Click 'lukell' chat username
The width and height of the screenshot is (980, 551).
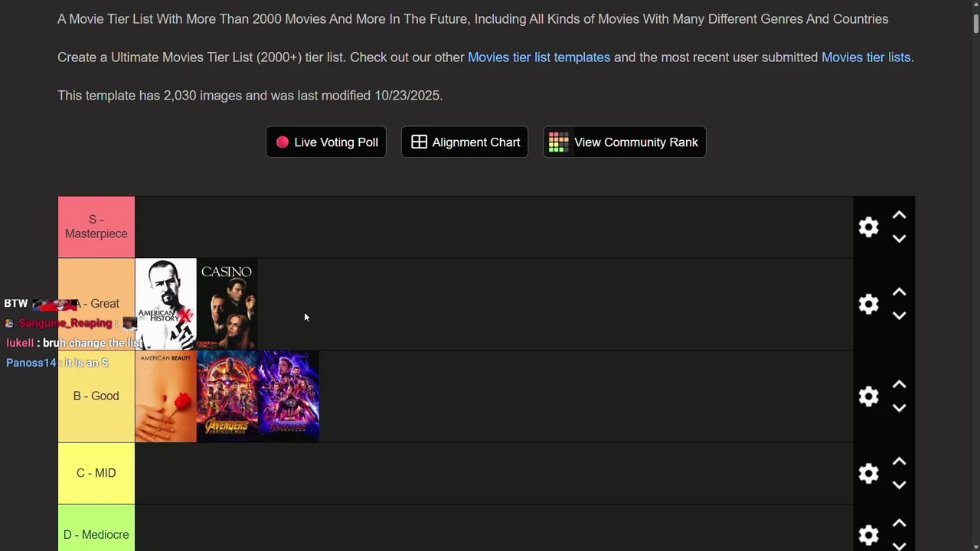click(20, 343)
